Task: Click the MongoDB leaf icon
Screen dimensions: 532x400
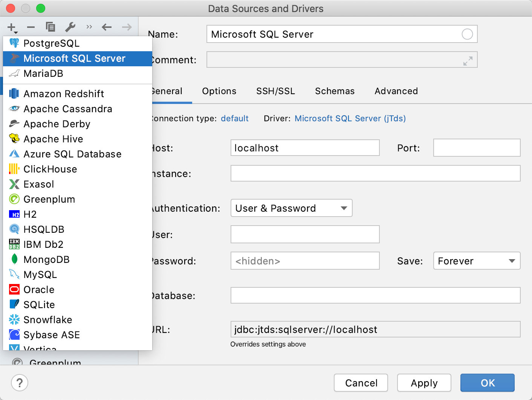Action: [x=14, y=259]
